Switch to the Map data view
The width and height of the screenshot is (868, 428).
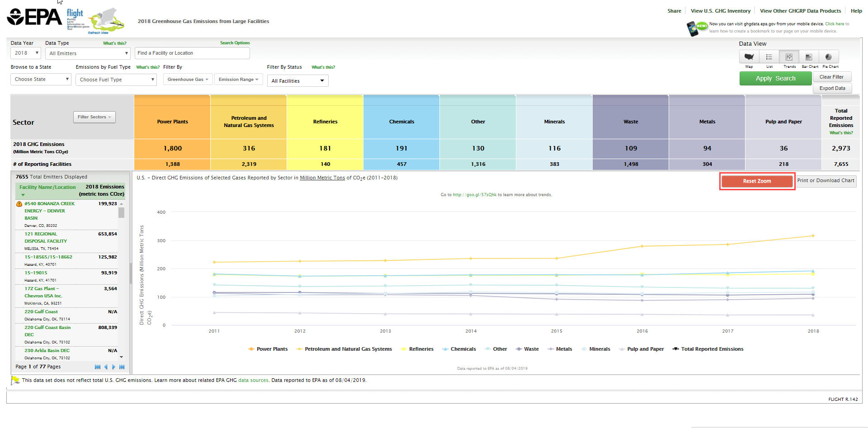click(x=749, y=57)
